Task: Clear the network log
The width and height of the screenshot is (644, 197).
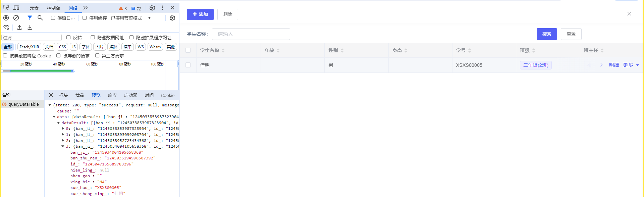Action: 16,18
